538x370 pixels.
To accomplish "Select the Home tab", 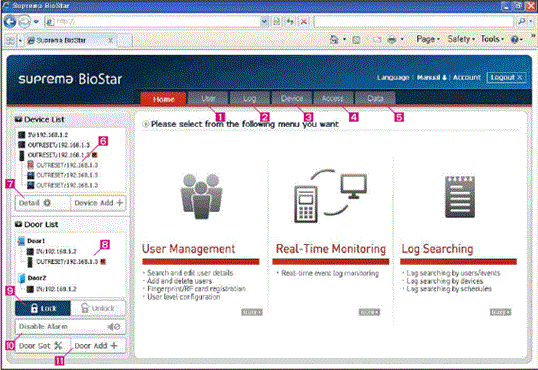I will pos(163,99).
